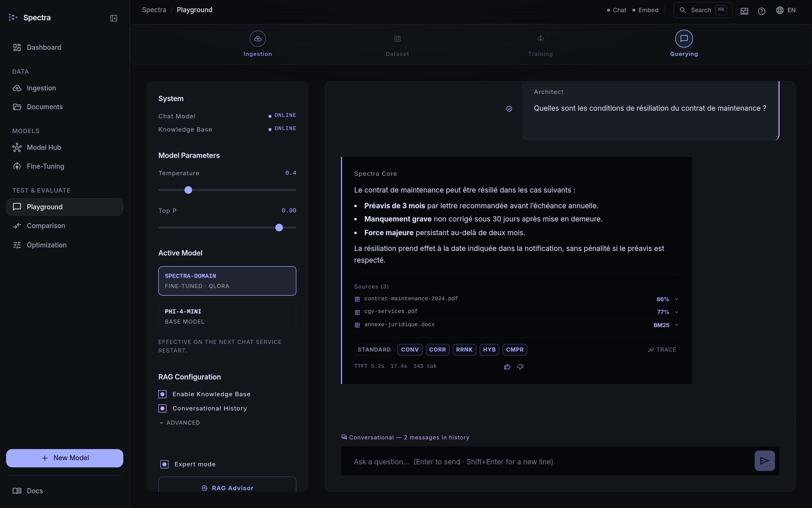Click the BM25 score label

click(x=661, y=325)
